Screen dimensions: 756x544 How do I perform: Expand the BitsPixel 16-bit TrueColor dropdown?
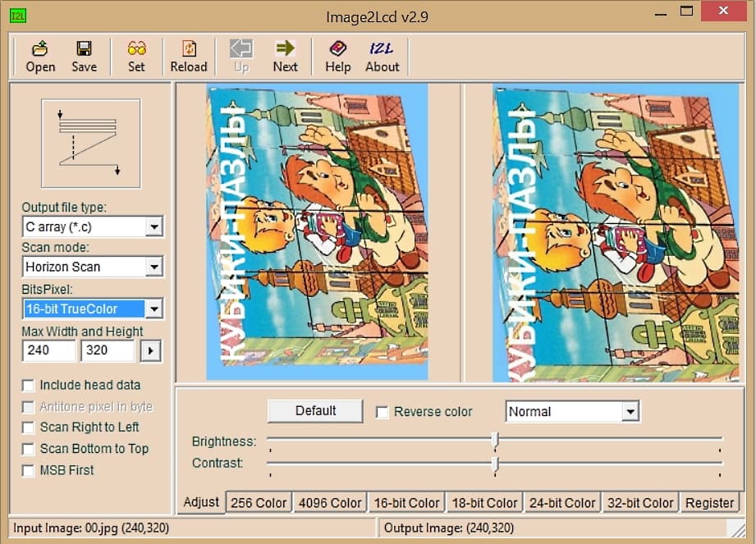coord(153,309)
